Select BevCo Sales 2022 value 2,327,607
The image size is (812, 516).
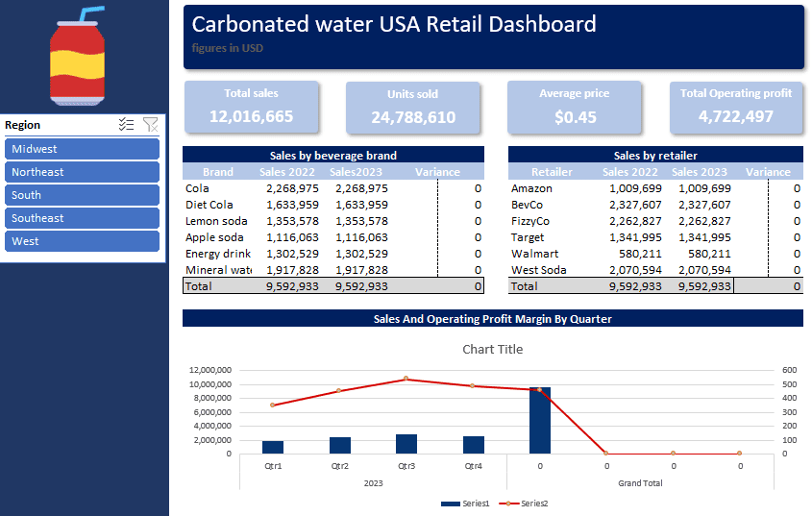635,205
